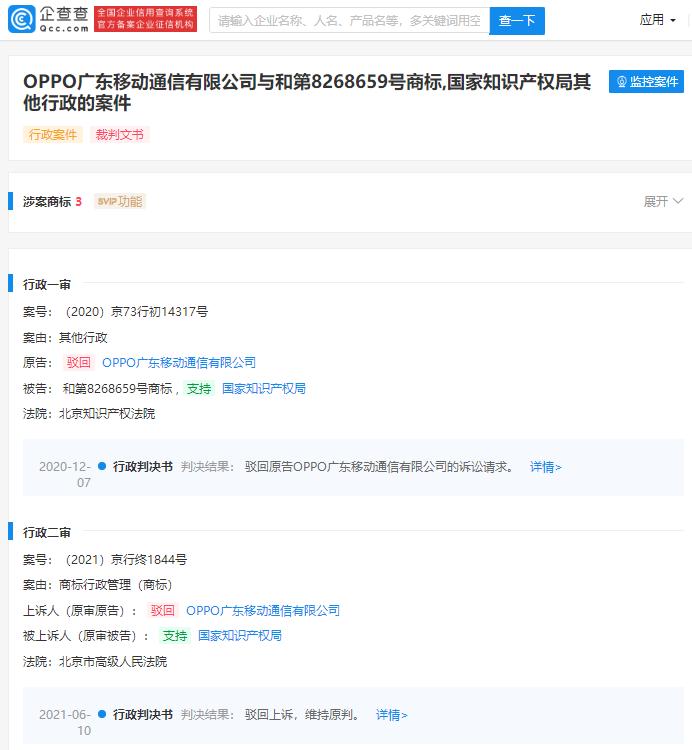This screenshot has width=692, height=750.
Task: Select the 裁判文书 tag
Action: [120, 134]
